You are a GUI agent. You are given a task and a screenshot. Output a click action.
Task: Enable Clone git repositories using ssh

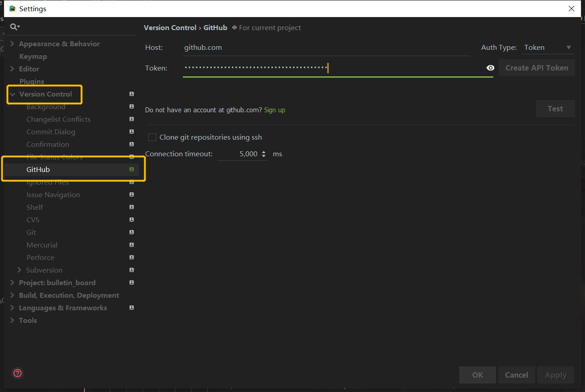point(152,137)
